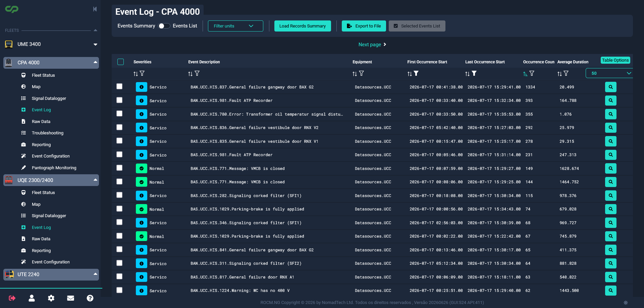The height and width of the screenshot is (308, 644).
Task: Open the user profile icon
Action: (32, 298)
